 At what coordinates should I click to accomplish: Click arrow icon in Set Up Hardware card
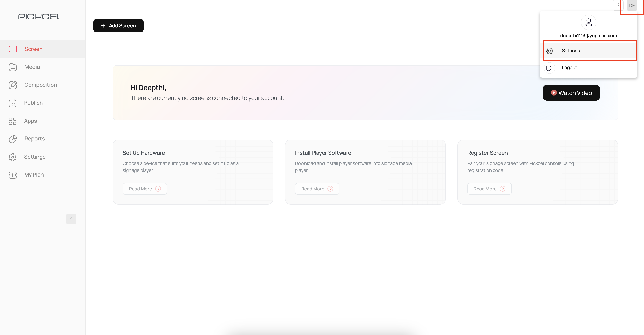pos(158,189)
